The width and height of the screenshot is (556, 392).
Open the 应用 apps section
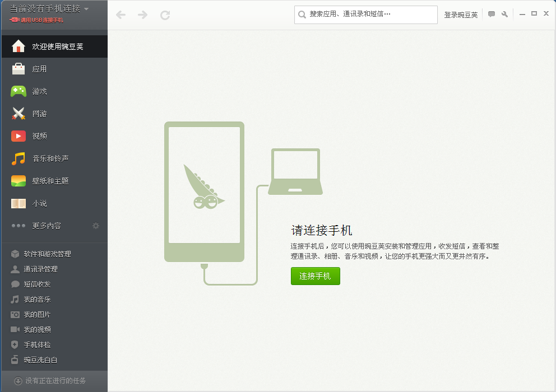coord(54,69)
